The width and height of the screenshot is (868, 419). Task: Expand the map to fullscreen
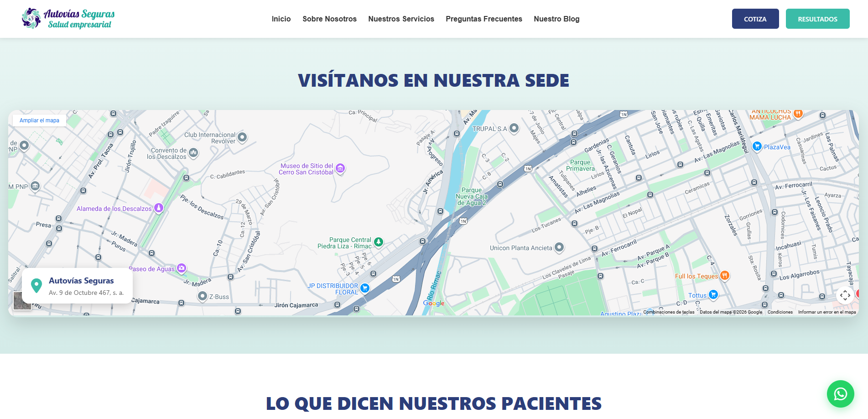coord(846,295)
